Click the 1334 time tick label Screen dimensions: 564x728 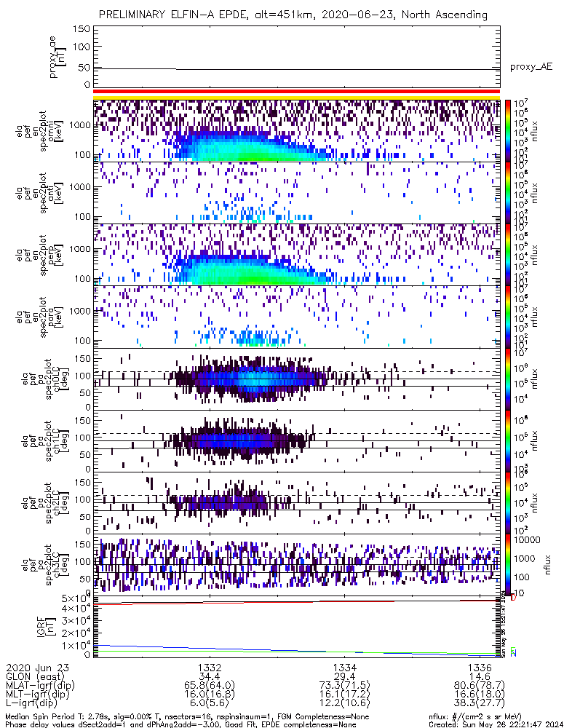pyautogui.click(x=344, y=667)
